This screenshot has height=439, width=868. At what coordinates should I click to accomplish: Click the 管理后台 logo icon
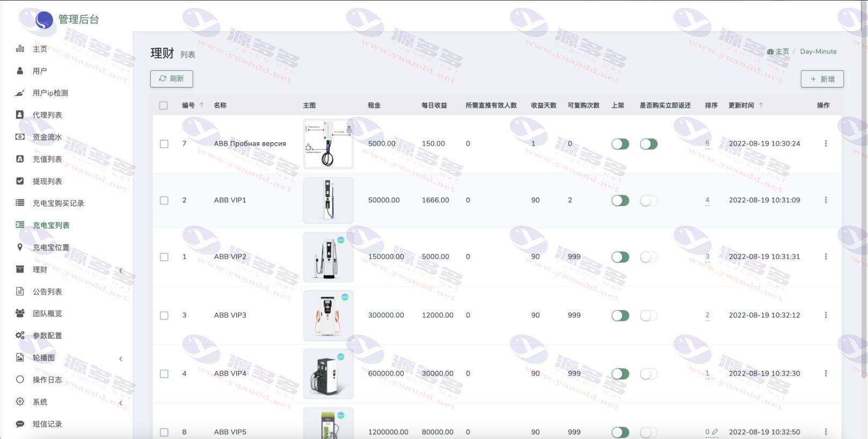pos(44,20)
